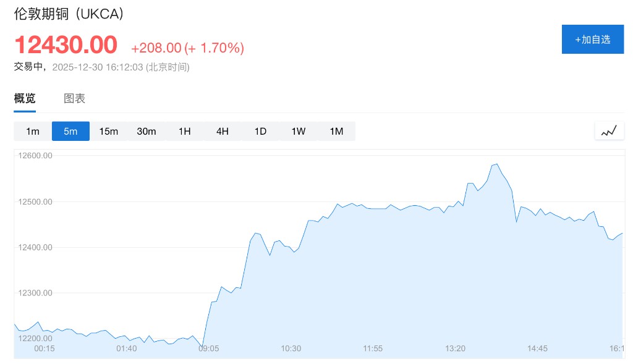Switch to the 1D daily view
This screenshot has width=633, height=364.
pos(260,131)
